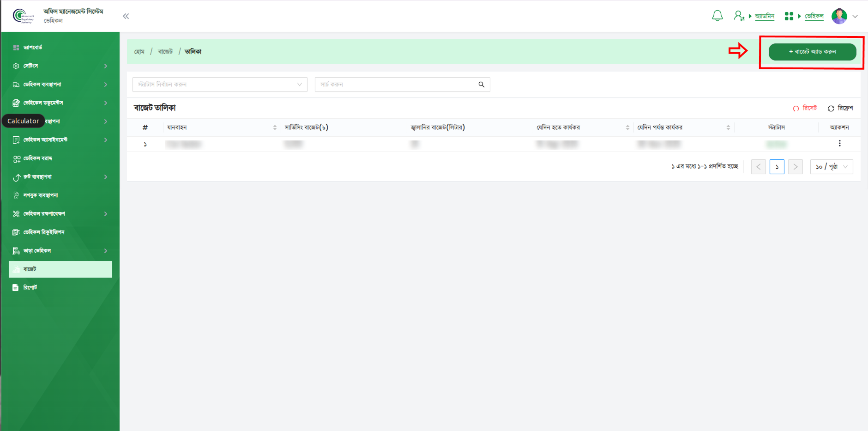Image resolution: width=868 pixels, height=431 pixels.
Task: Click the organization logo in header
Action: 23,16
